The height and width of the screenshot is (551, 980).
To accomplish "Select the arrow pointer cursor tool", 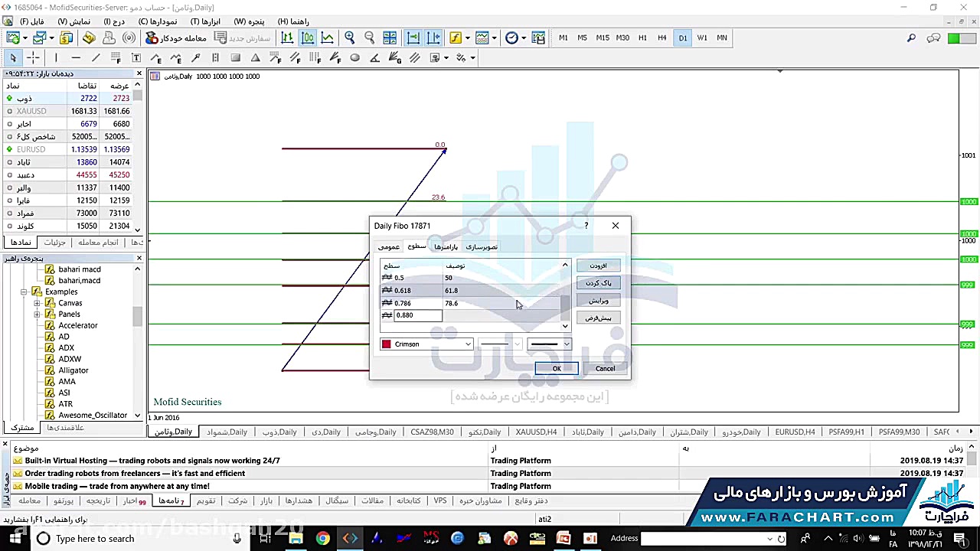I will coord(13,57).
